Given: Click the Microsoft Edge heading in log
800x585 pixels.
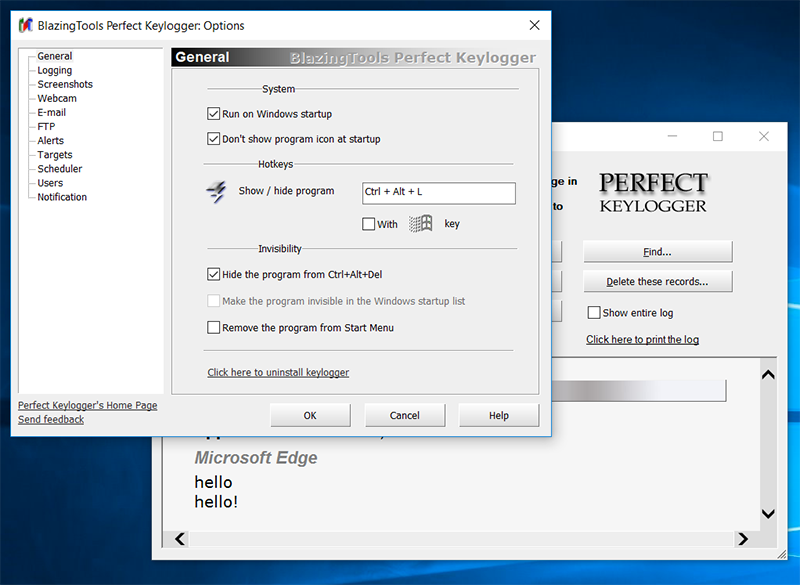Looking at the screenshot, I should [256, 457].
